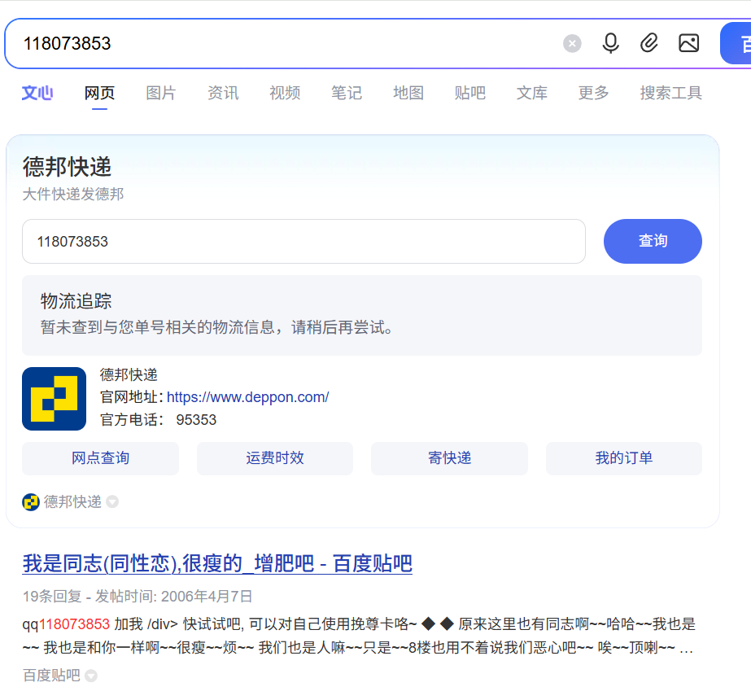Switch to the 视频 tab
Screen dimensions: 751x700
click(x=285, y=93)
